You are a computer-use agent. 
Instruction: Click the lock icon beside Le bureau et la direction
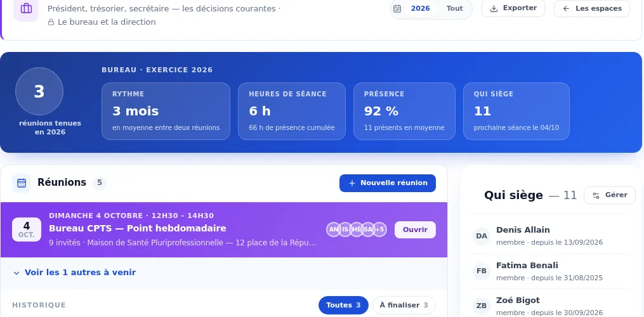pyautogui.click(x=51, y=22)
